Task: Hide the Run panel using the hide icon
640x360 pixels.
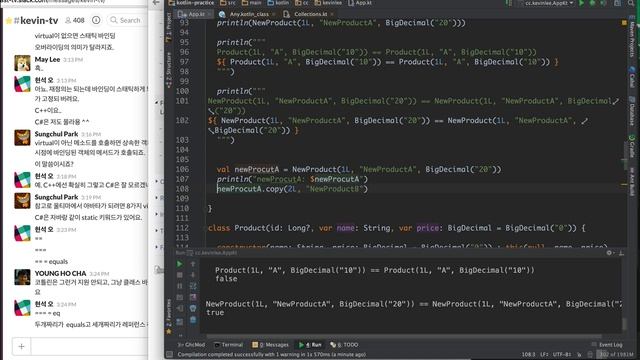Action: click(x=621, y=253)
